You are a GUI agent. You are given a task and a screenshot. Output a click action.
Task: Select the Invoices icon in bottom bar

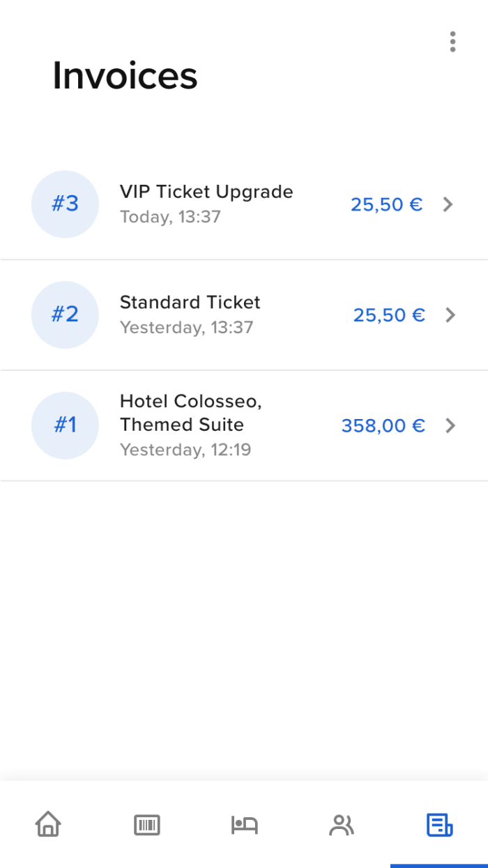coord(439,825)
